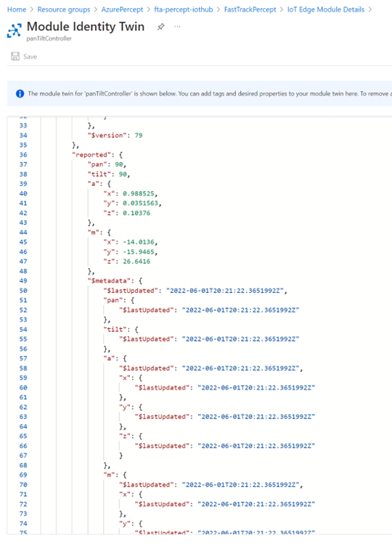This screenshot has height=555, width=392.
Task: Click the "y": { key on line 62
Action: pyautogui.click(x=131, y=407)
